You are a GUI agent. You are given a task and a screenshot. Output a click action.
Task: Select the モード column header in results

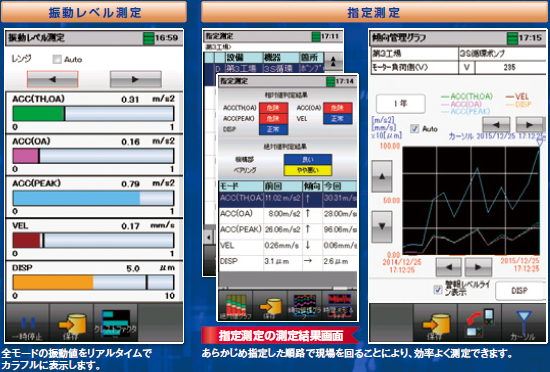point(241,186)
